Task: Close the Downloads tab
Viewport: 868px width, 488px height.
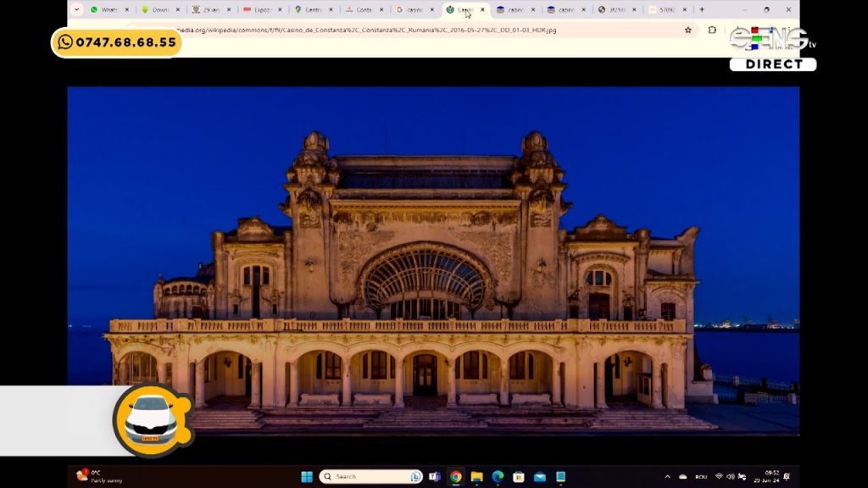Action: (178, 10)
